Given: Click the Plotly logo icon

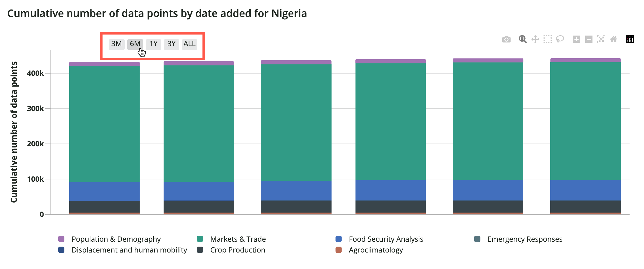Looking at the screenshot, I should (x=630, y=39).
